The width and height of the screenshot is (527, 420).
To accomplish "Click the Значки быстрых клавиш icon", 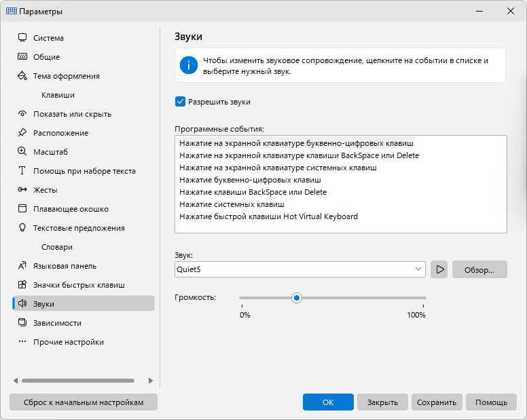I will pyautogui.click(x=22, y=285).
